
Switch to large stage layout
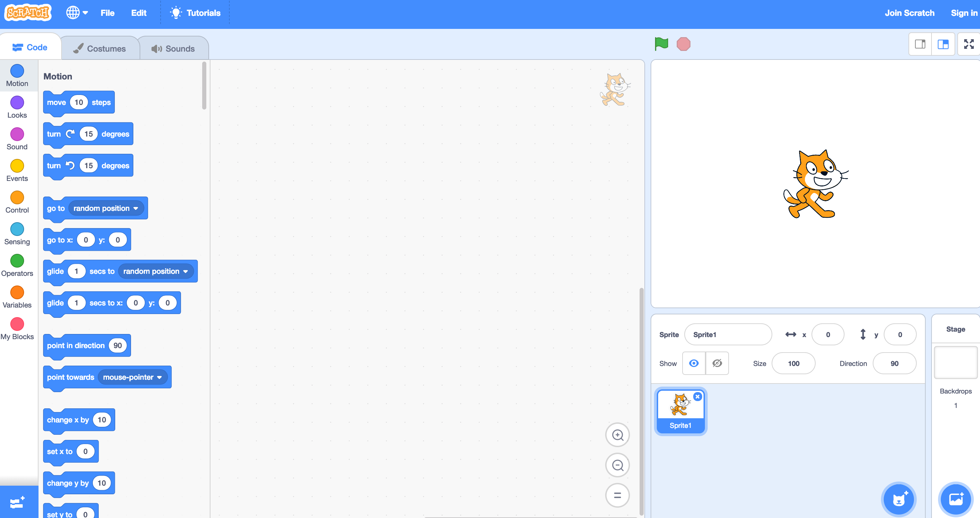943,44
